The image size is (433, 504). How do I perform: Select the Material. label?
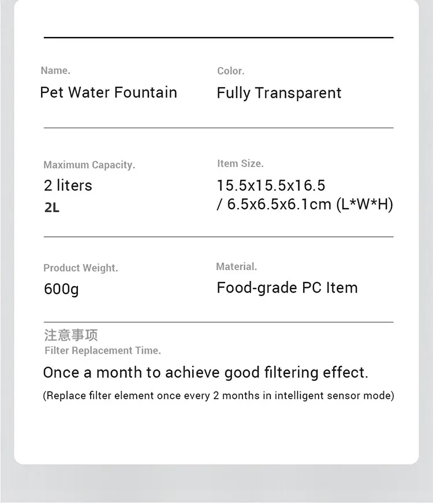pos(237,266)
